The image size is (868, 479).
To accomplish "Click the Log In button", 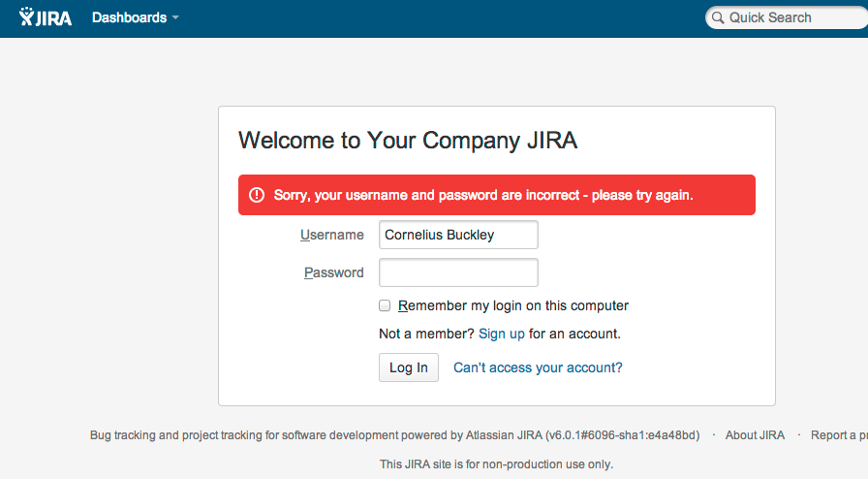I will click(x=409, y=367).
